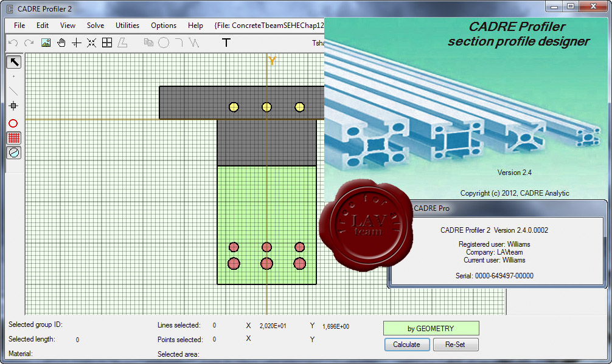
Task: Click the crosshair origin tool icon
Action: point(77,43)
